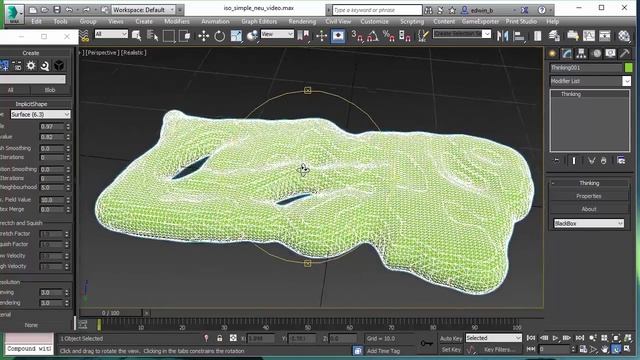The height and width of the screenshot is (360, 640).
Task: Activate the Select and Rotate tool
Action: [220, 36]
